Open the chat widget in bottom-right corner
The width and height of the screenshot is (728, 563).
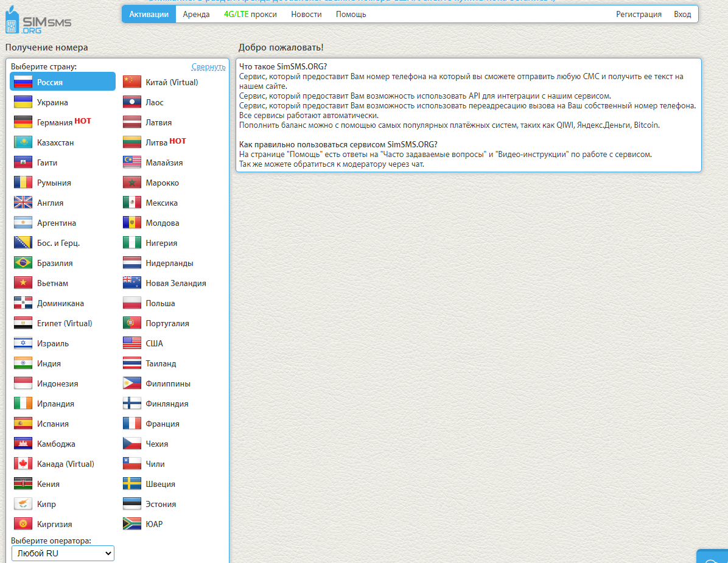click(x=712, y=556)
